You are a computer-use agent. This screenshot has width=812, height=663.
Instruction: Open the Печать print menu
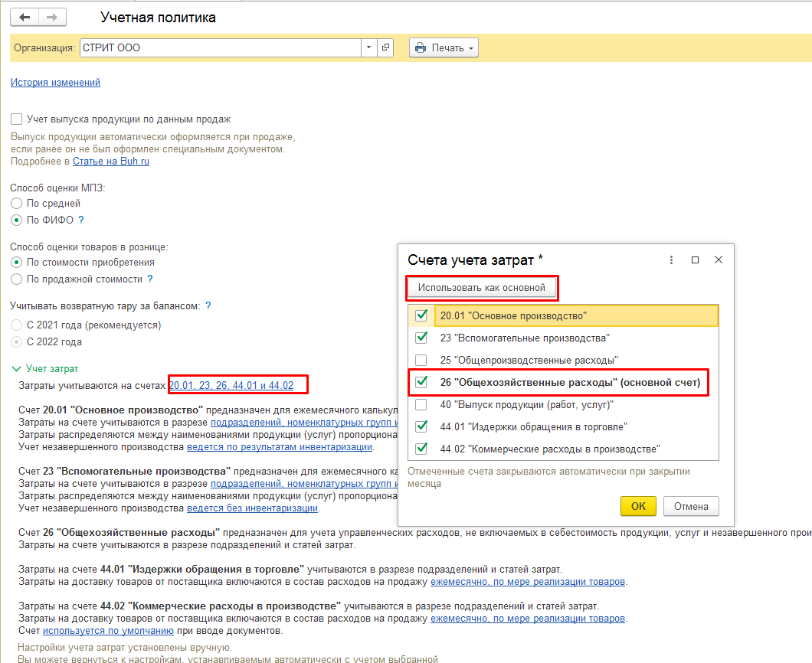click(444, 47)
